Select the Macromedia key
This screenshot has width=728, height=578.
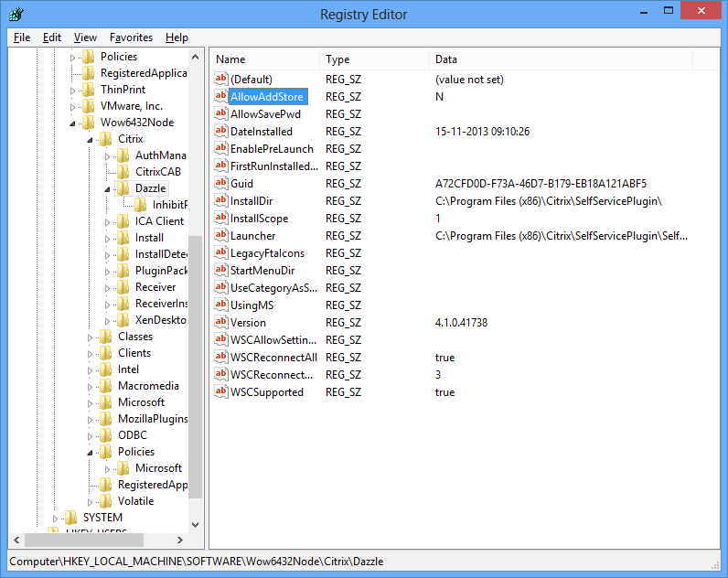tap(148, 386)
